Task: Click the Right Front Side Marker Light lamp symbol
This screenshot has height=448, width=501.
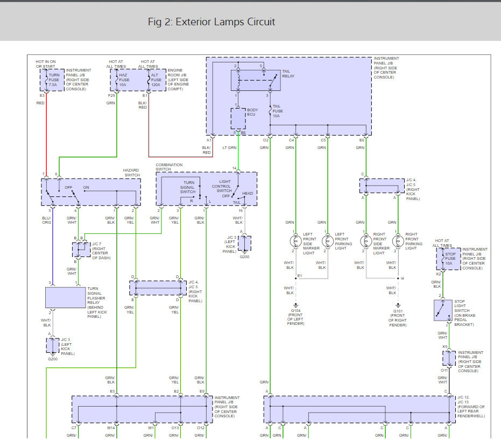Action: click(366, 241)
